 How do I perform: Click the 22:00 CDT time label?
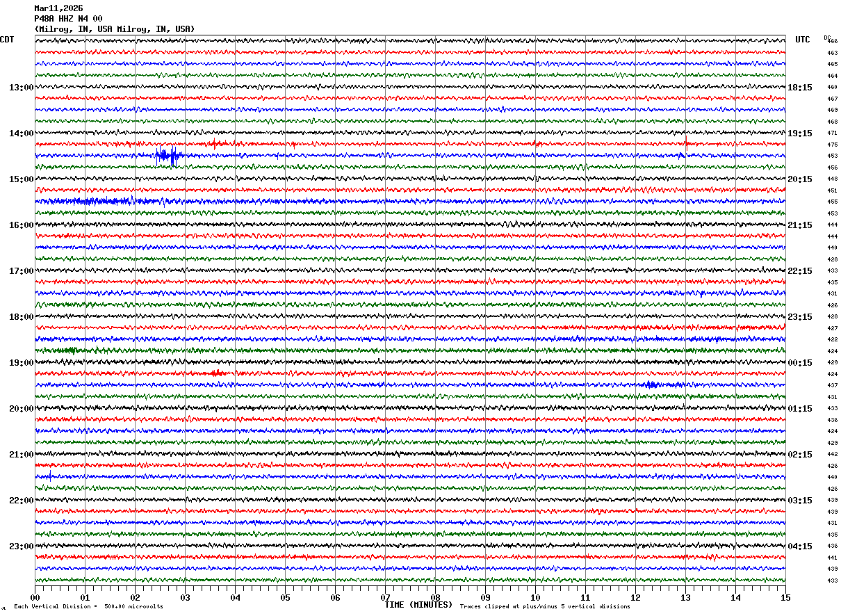(22, 501)
